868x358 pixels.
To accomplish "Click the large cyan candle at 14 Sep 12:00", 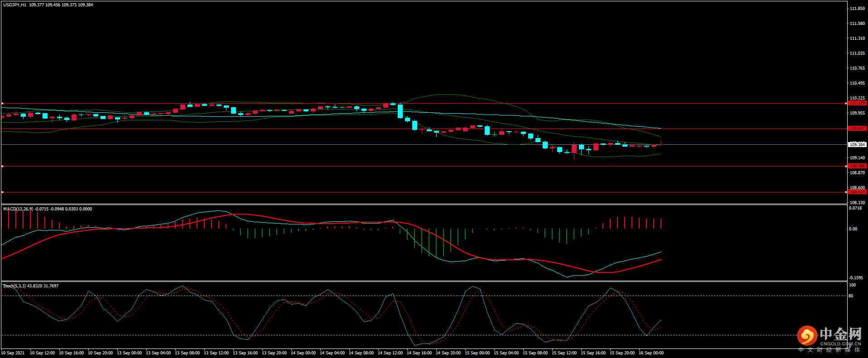I will click(400, 111).
